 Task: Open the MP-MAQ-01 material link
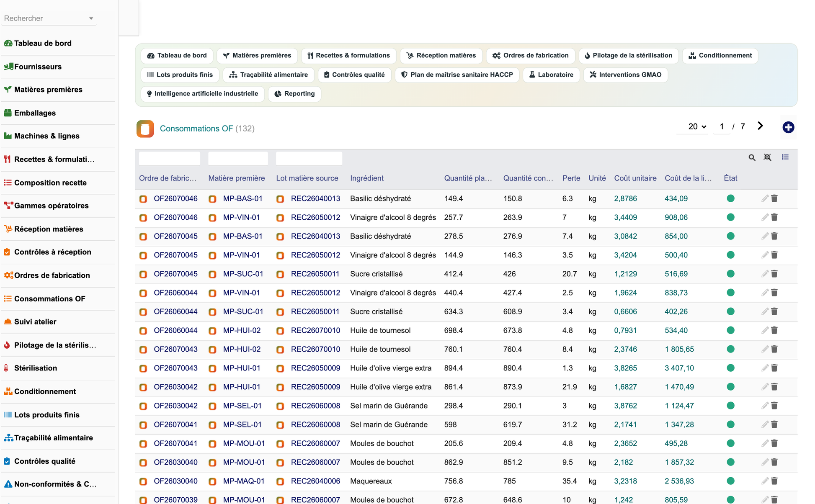tap(244, 481)
